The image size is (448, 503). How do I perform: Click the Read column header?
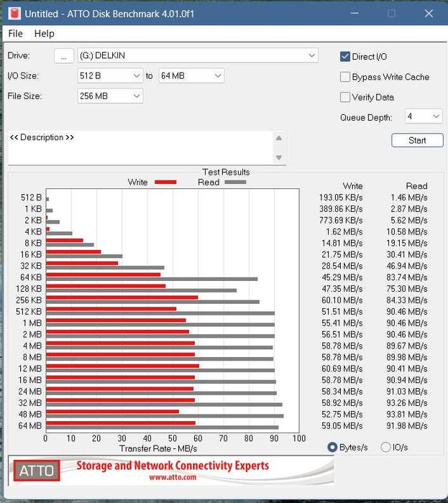tap(416, 186)
